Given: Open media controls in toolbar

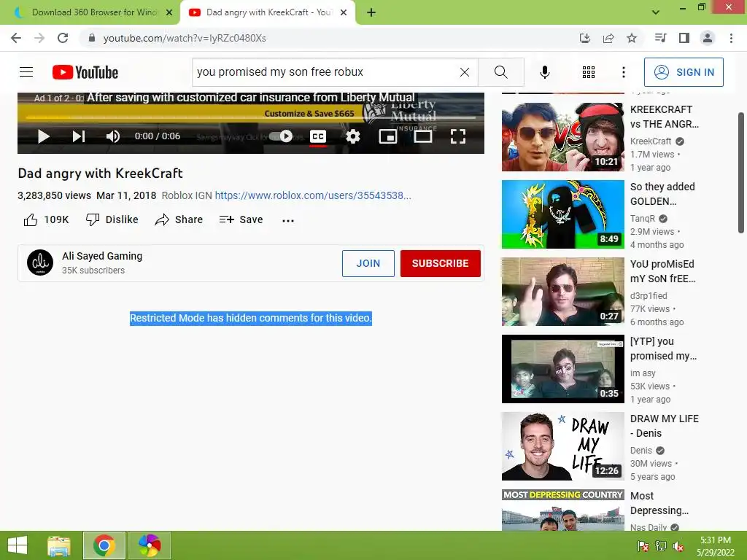Looking at the screenshot, I should pos(661,38).
